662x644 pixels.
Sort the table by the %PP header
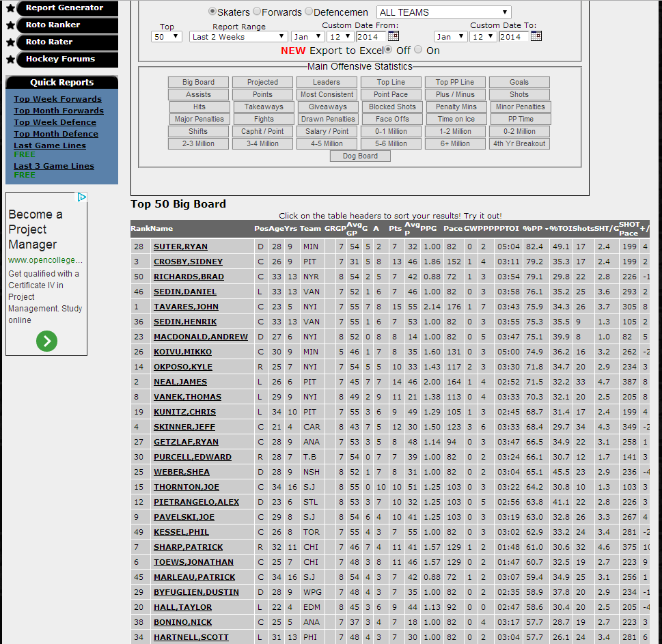(532, 228)
